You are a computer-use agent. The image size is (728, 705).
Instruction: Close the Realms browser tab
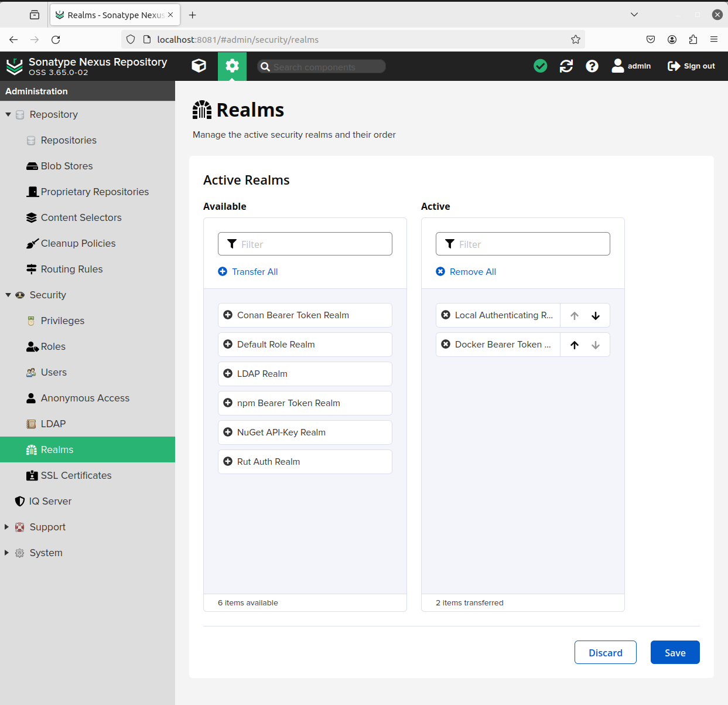pyautogui.click(x=170, y=15)
